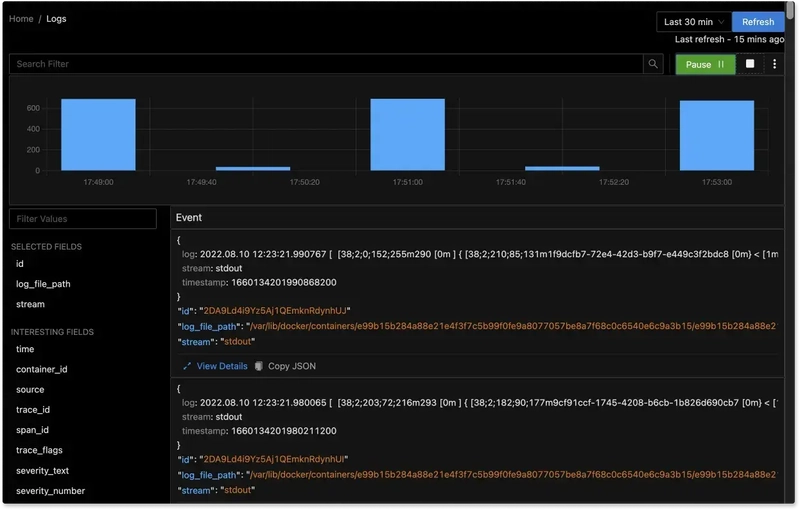
Task: Select the trace_flags interesting field
Action: click(39, 450)
